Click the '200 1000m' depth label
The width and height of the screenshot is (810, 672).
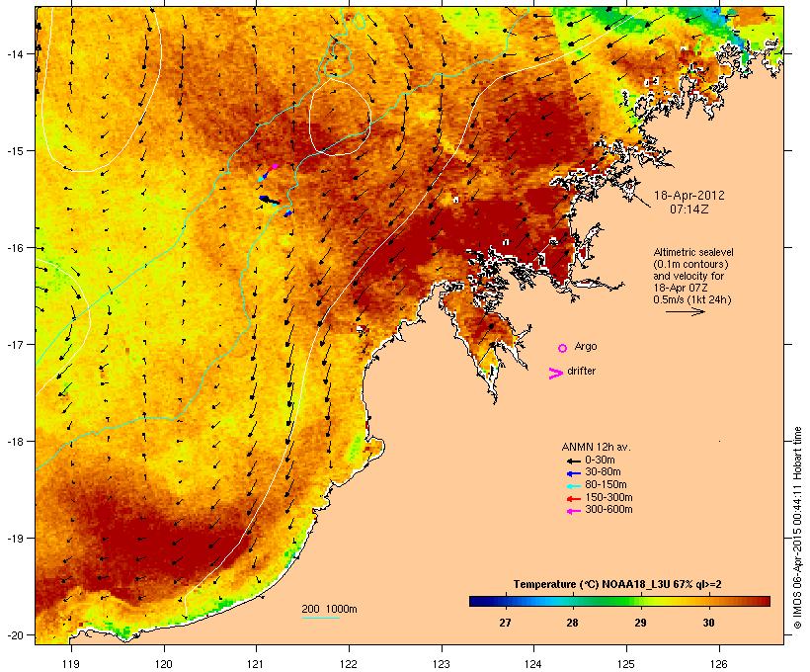click(x=329, y=609)
